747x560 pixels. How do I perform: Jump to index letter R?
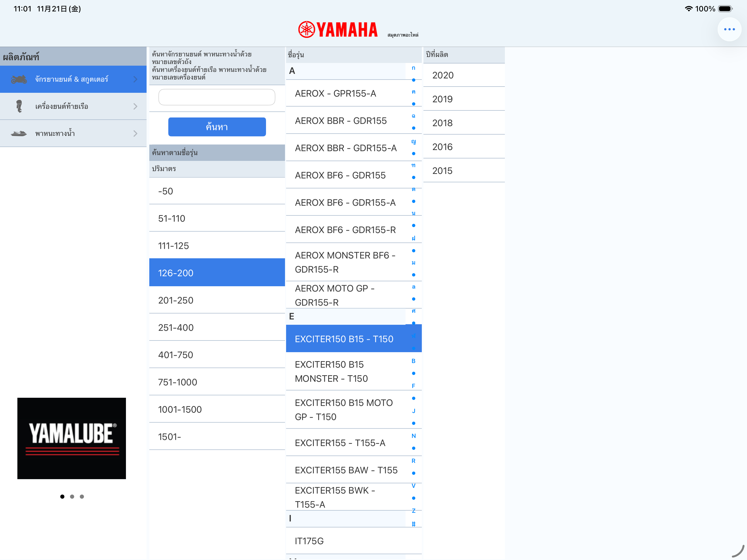coord(413,461)
